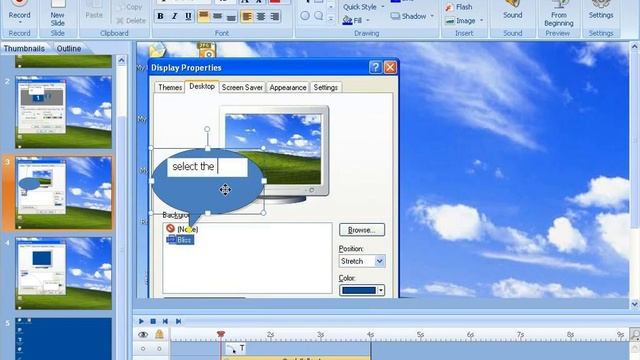Insert a Flash object
This screenshot has width=640, height=360.
coord(459,7)
